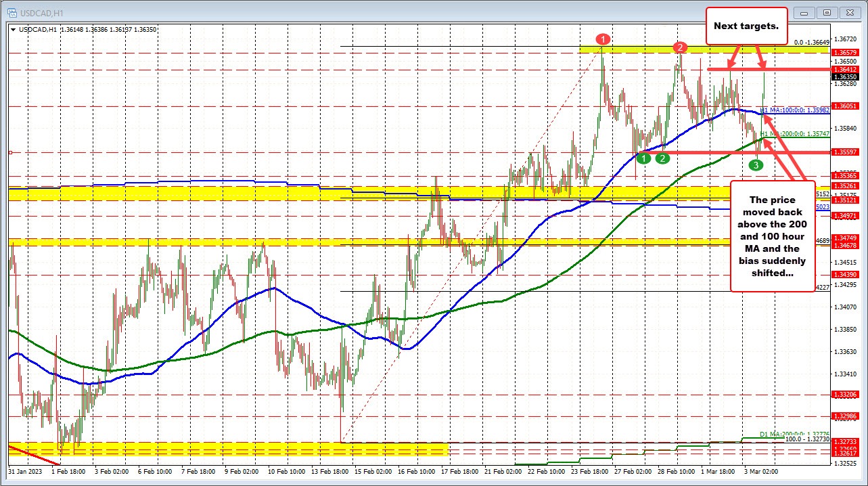This screenshot has width=868, height=486.
Task: Click the H1 MA:100 label on the blue average
Action: point(795,109)
